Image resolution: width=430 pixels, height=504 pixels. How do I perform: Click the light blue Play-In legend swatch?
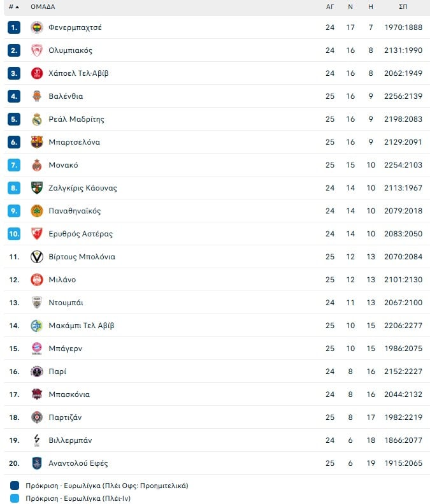pyautogui.click(x=15, y=498)
